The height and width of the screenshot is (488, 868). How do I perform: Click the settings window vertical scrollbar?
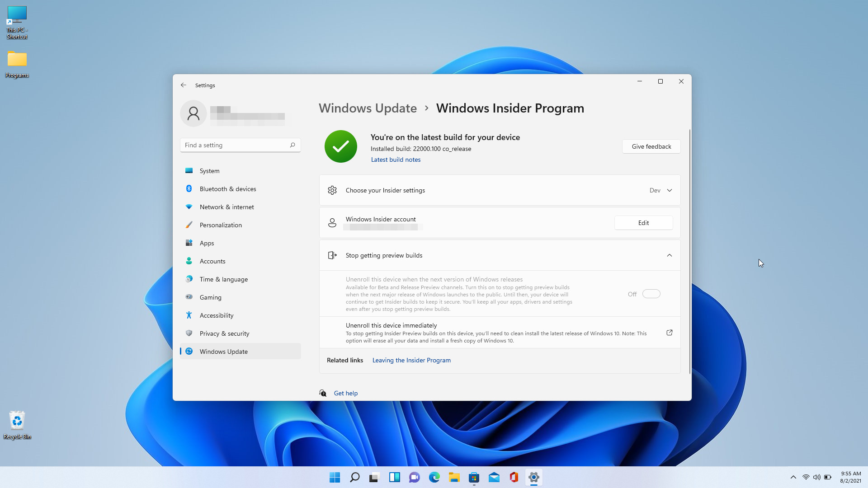click(689, 251)
